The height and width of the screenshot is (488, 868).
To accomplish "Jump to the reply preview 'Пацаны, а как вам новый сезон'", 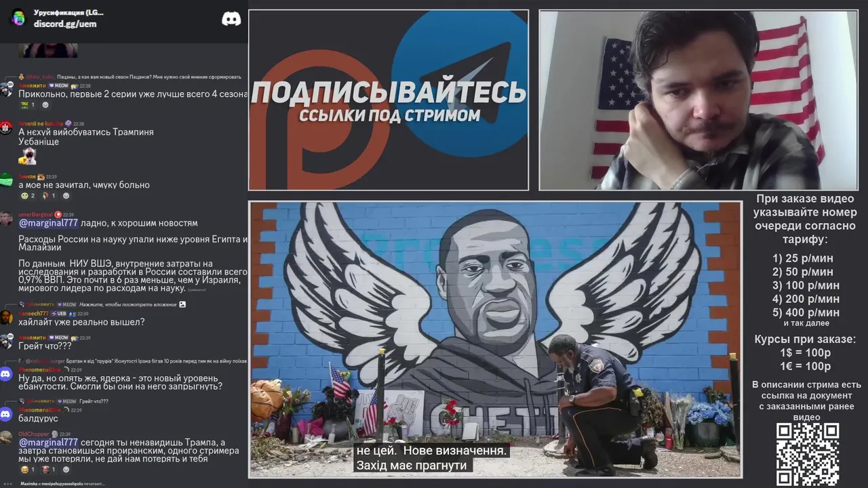I will pyautogui.click(x=149, y=77).
